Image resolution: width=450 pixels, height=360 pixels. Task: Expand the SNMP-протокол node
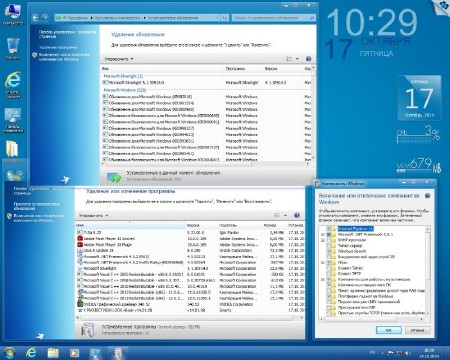[x=323, y=240]
